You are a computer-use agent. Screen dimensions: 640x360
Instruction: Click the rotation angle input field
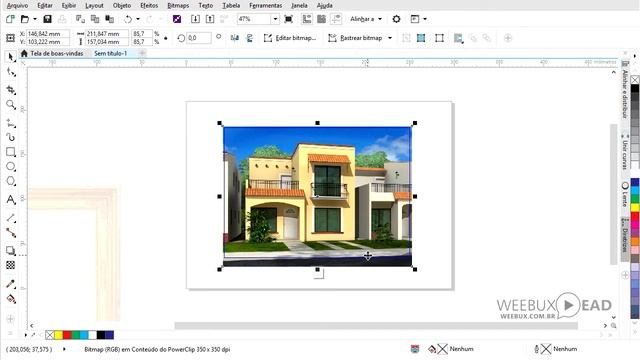click(x=199, y=38)
